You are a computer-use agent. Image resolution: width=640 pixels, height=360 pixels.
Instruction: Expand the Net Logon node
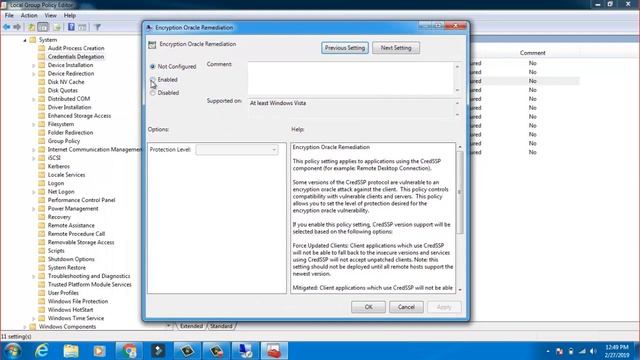point(34,192)
